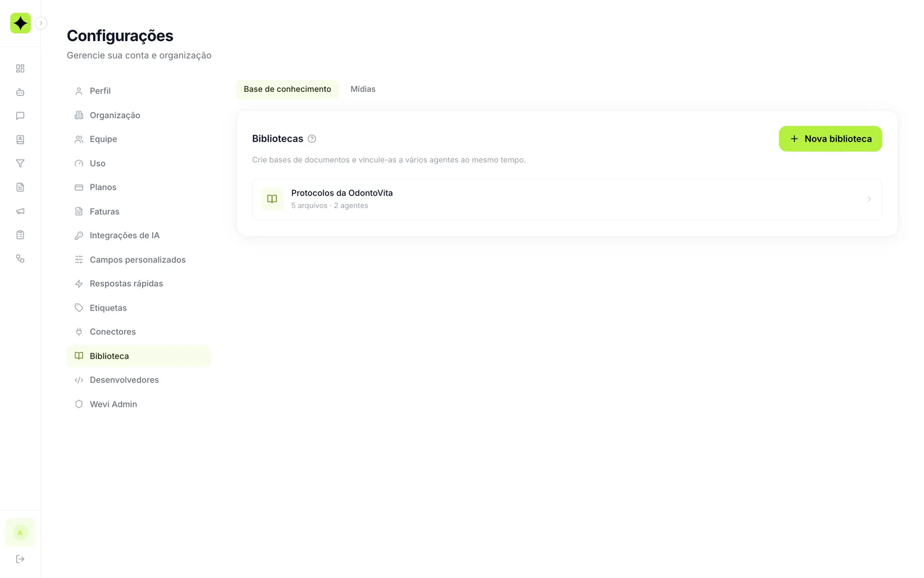Open the clipboard checklist icon in sidebar

20,235
